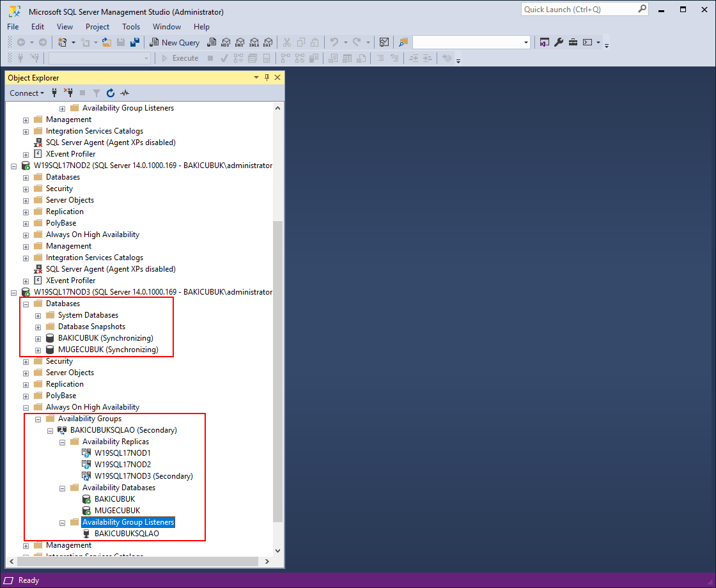716x588 pixels.
Task: Select the W19SQL17NOD2 availability replica
Action: 122,464
